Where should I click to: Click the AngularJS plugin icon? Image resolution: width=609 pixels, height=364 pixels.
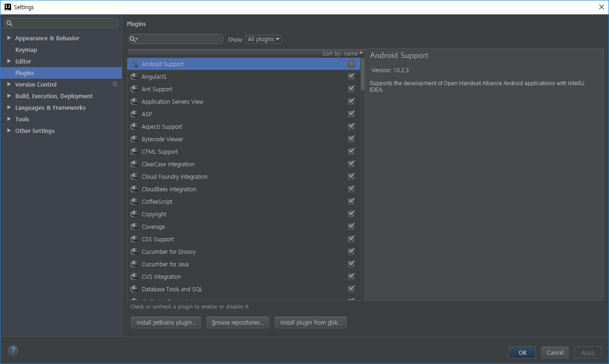tap(134, 77)
